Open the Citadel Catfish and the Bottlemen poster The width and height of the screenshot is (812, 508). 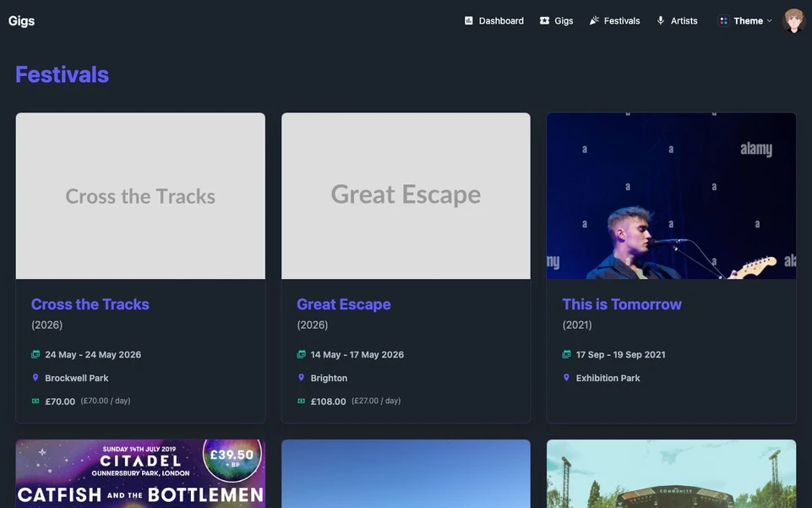(140, 474)
